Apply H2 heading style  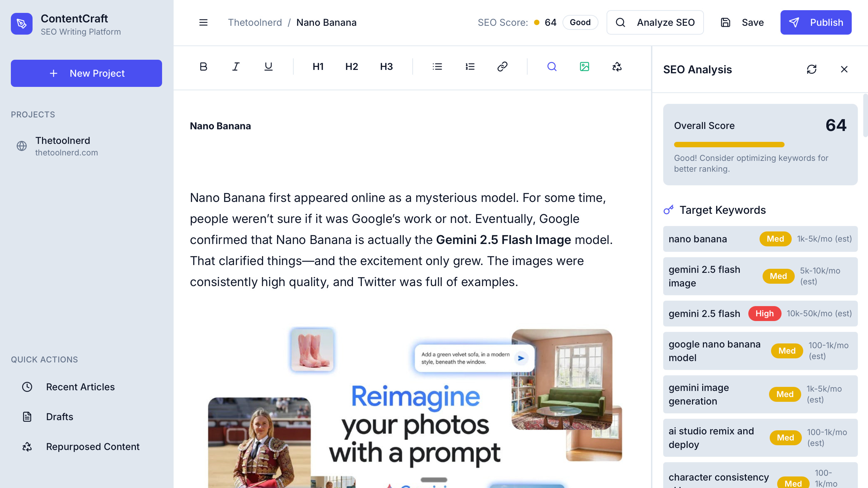pos(352,67)
